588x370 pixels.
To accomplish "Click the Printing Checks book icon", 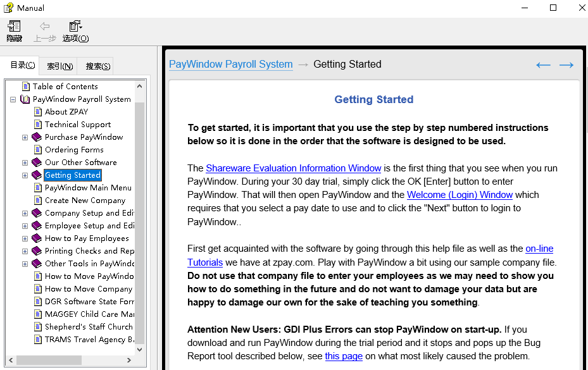I will [37, 251].
